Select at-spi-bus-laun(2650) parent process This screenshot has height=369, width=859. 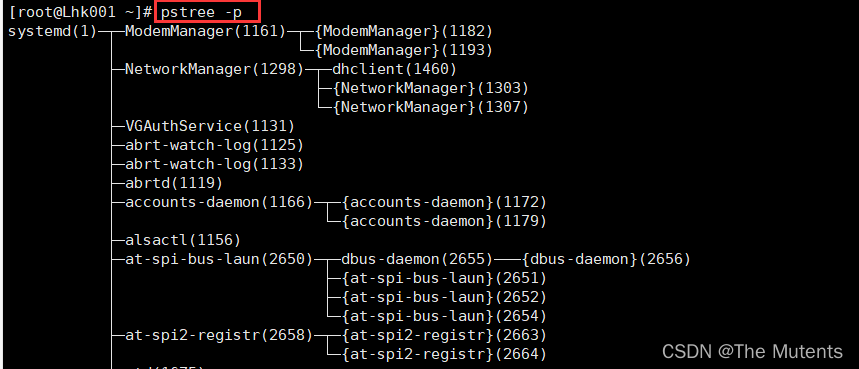coord(219,260)
